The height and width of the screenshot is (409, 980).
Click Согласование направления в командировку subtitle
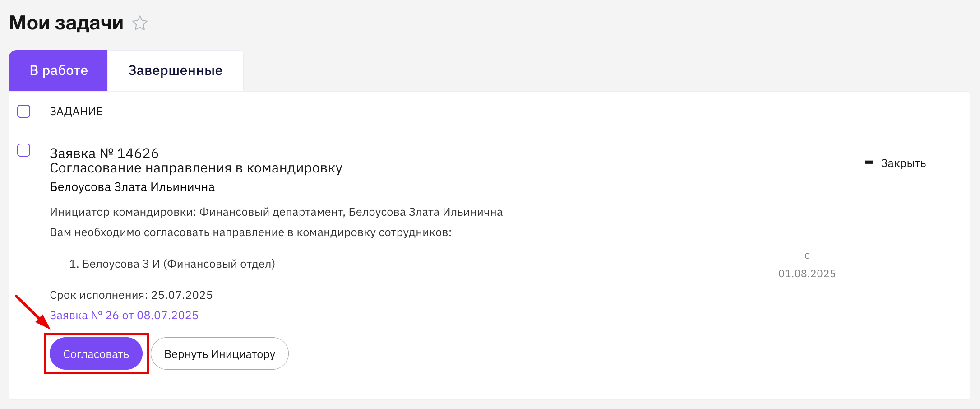(196, 168)
